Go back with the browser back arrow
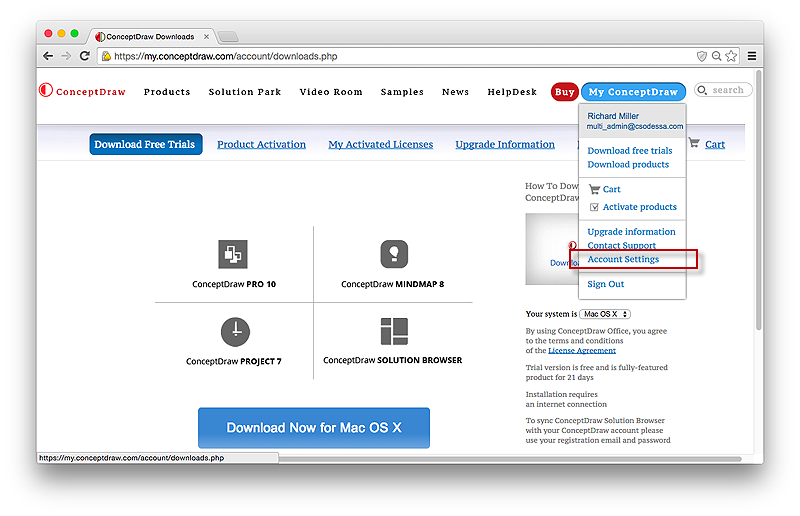The height and width of the screenshot is (516, 800). [48, 56]
